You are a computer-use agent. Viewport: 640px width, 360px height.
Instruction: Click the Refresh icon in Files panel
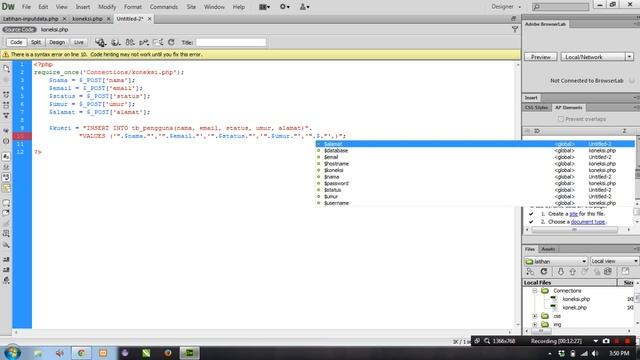pos(544,271)
